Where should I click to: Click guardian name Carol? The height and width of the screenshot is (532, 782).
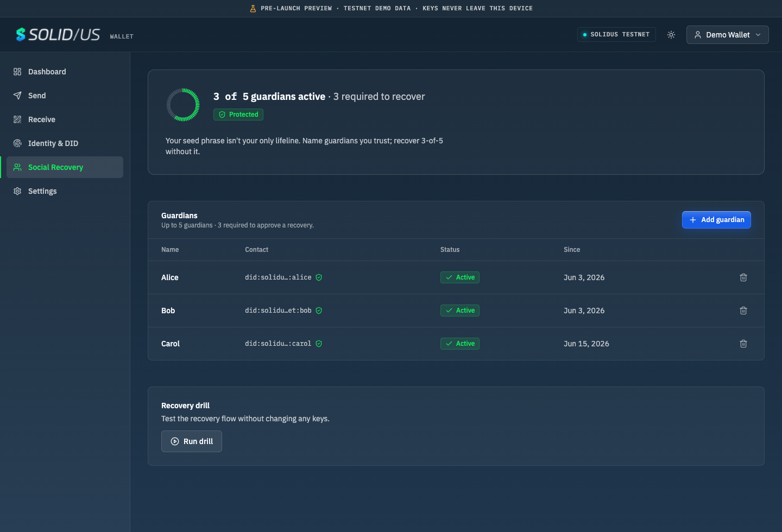pos(171,344)
